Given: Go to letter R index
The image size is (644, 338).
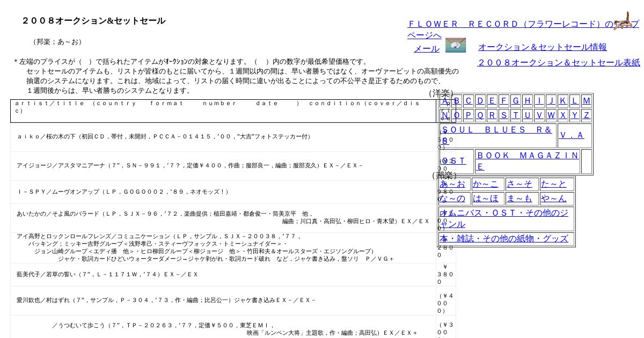Looking at the screenshot, I should click(492, 115).
